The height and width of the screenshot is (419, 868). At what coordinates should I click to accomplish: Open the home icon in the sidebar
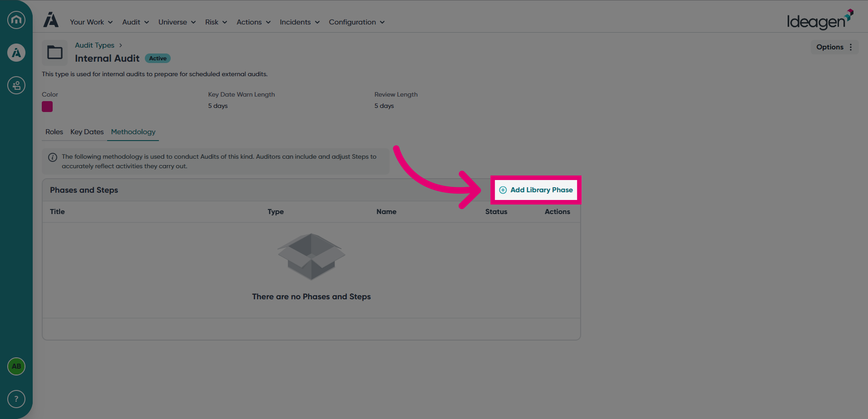coord(16,20)
